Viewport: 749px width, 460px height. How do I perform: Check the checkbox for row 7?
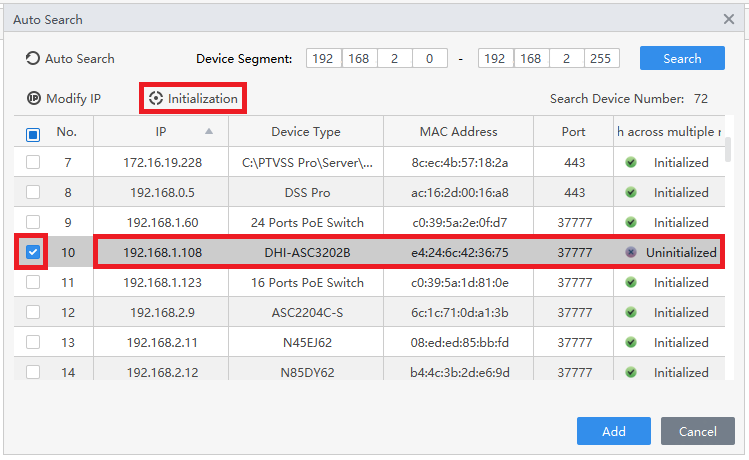[33, 162]
